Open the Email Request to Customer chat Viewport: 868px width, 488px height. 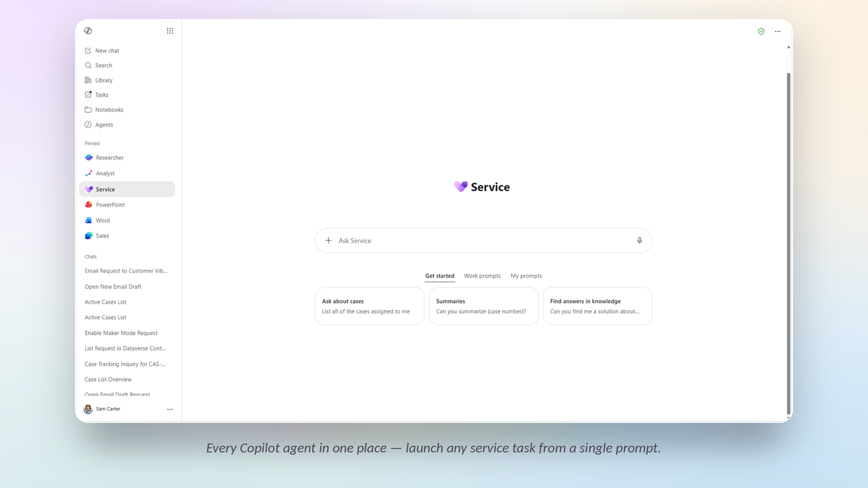[x=126, y=271]
